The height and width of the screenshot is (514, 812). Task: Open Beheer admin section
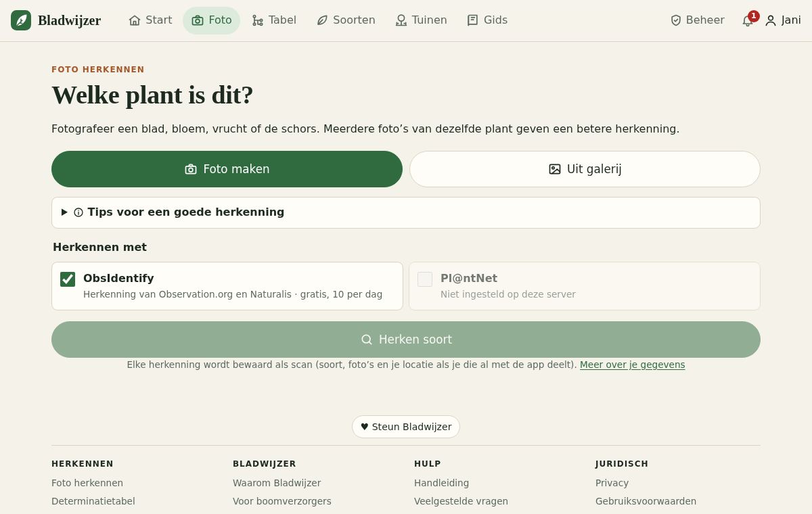697,20
